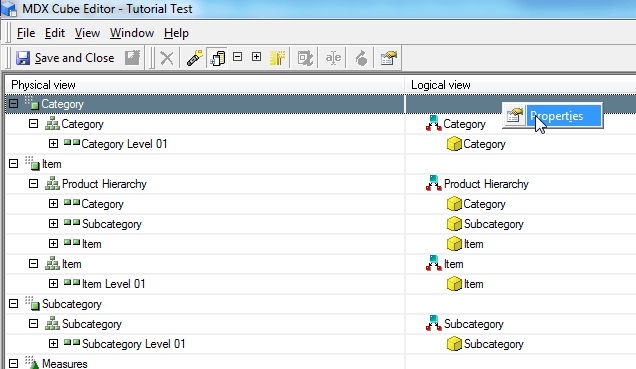This screenshot has height=369, width=636.
Task: Collapse the Subcategory hierarchy node
Action: tap(33, 324)
